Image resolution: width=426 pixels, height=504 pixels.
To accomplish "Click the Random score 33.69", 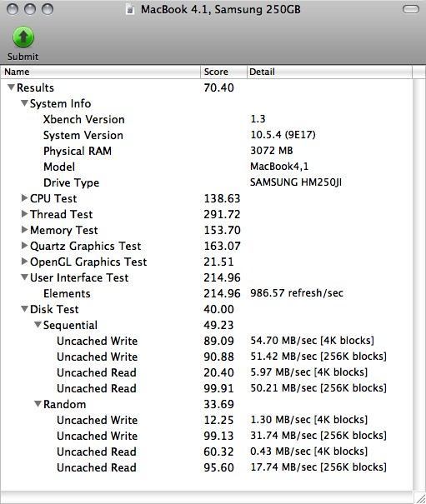I will pos(218,404).
